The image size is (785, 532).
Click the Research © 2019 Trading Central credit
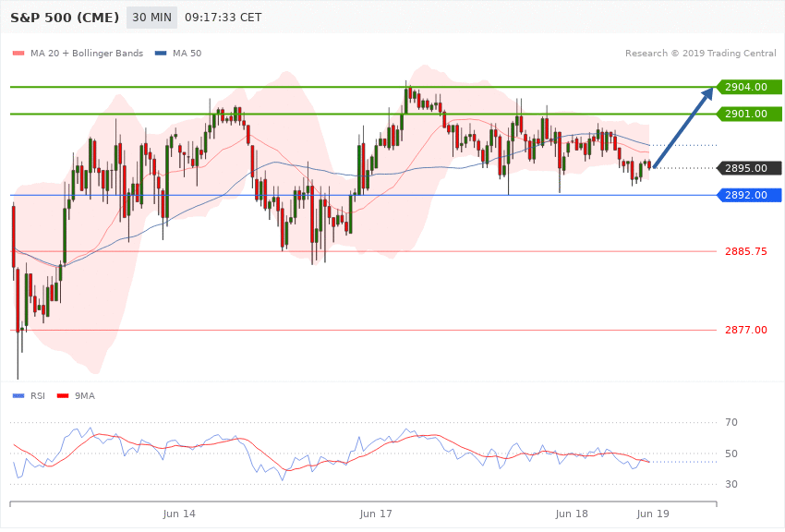click(700, 53)
